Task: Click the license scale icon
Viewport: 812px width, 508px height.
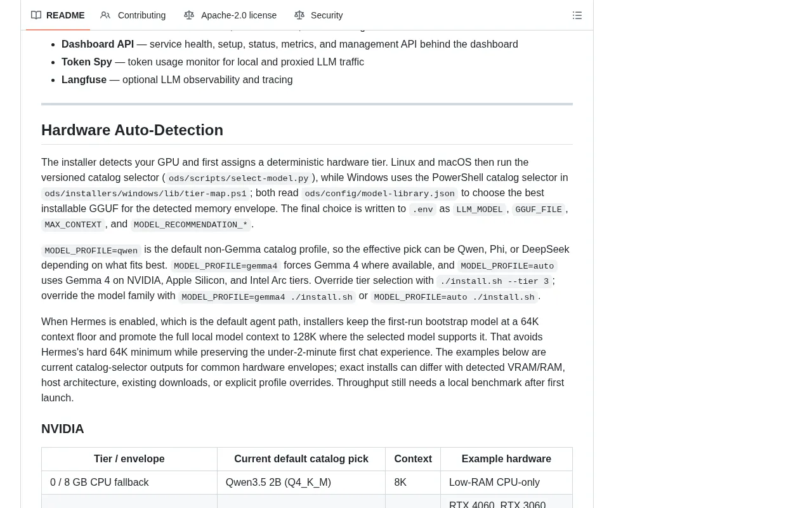Action: (x=189, y=15)
